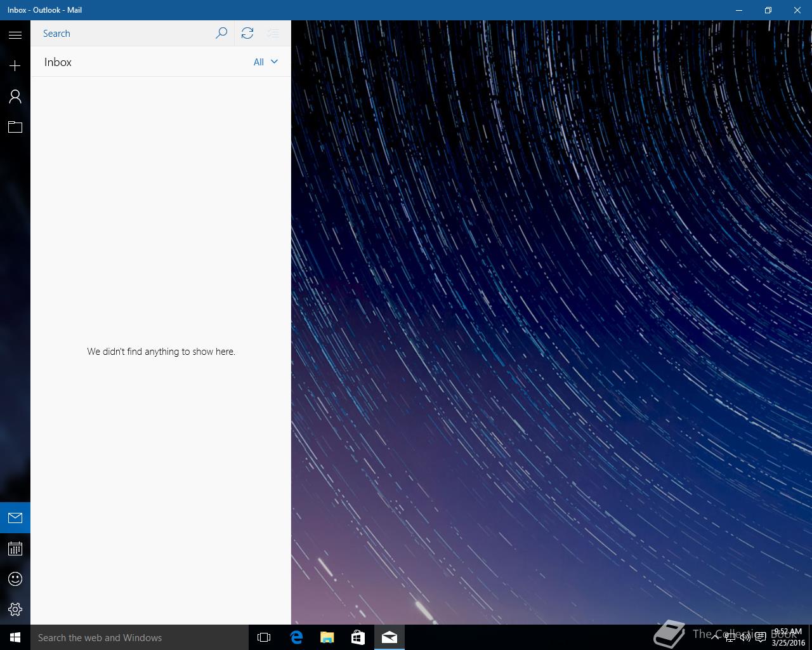Open the Store from taskbar
Screen dimensions: 812x650
[x=358, y=637]
